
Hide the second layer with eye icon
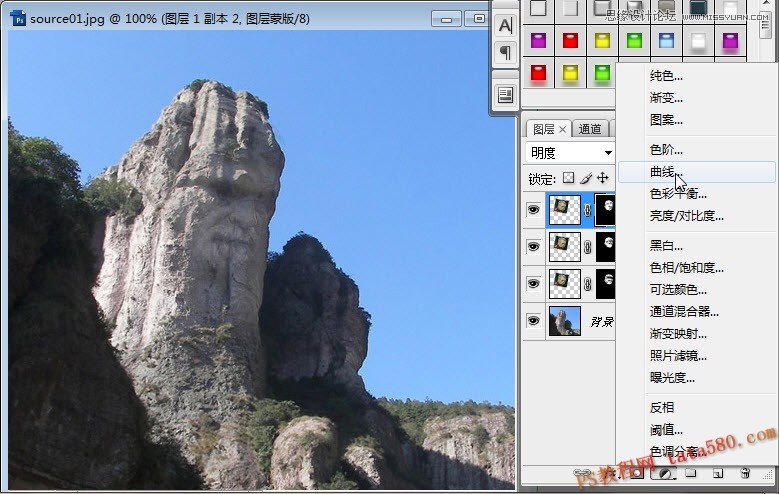coord(534,247)
